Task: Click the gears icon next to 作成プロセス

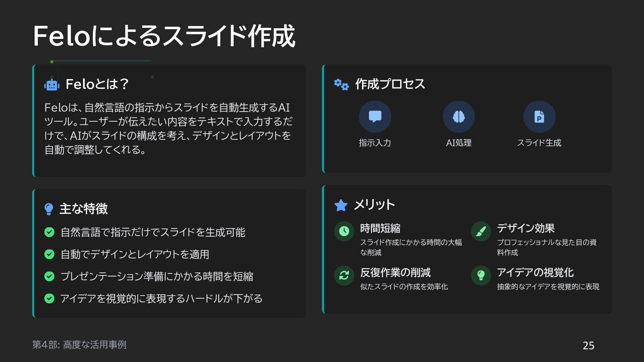Action: (341, 84)
